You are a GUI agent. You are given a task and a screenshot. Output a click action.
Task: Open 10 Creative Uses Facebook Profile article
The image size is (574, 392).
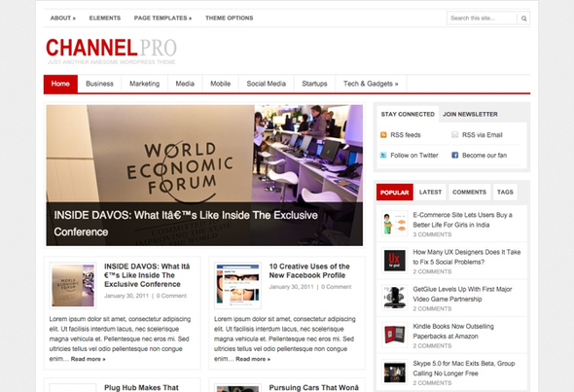309,270
